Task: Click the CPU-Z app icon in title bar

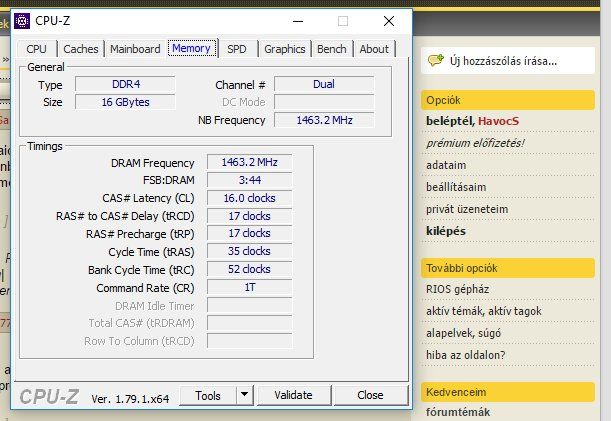Action: click(22, 21)
